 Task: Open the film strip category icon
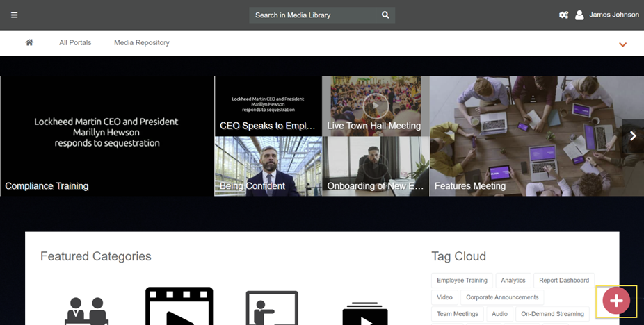(179, 307)
